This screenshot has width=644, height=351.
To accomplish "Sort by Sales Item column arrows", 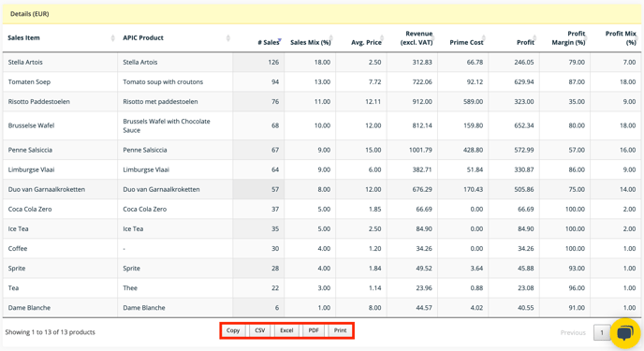I will tap(112, 38).
